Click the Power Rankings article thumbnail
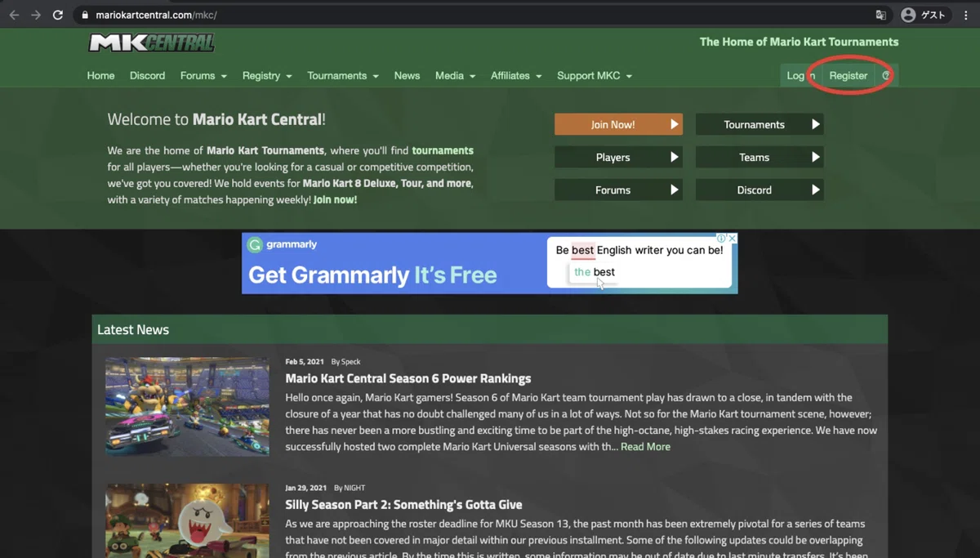Viewport: 980px width, 558px height. pyautogui.click(x=187, y=406)
